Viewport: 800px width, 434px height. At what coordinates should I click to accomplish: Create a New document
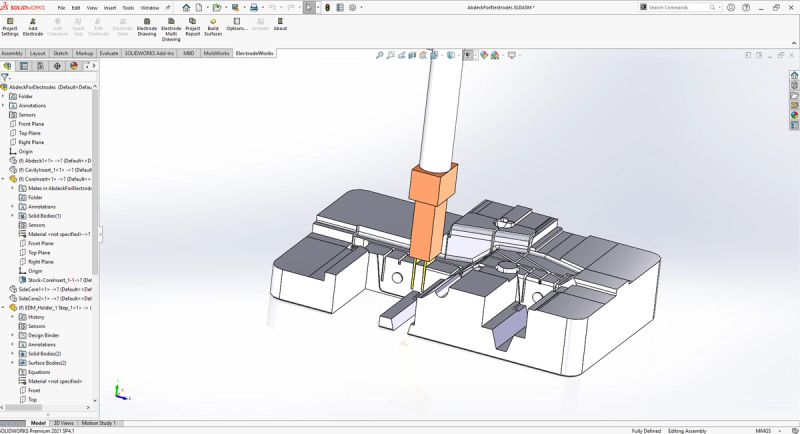[199, 8]
